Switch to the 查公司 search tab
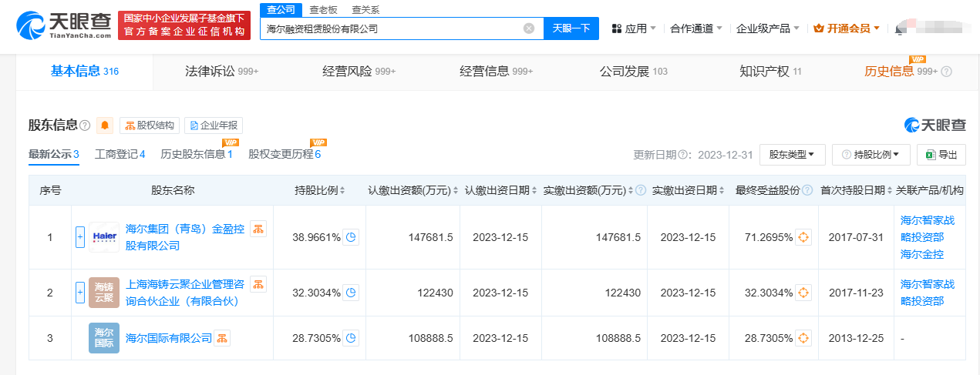 [281, 9]
